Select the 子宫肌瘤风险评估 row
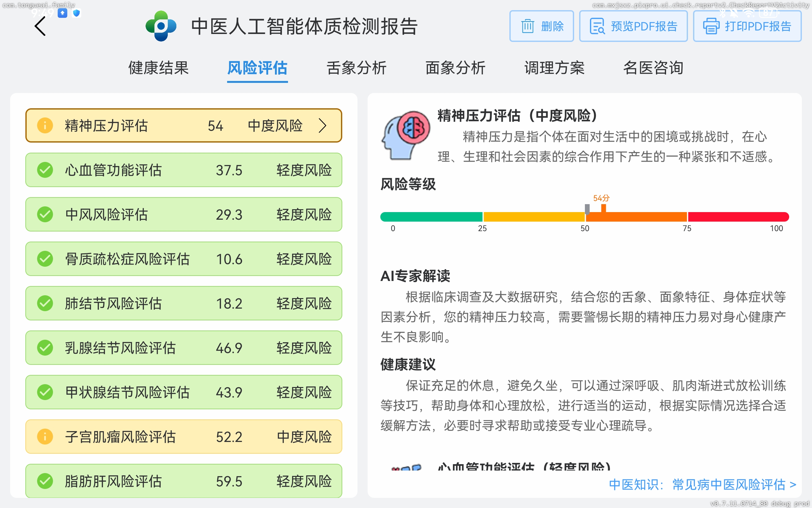The image size is (812, 508). click(184, 437)
